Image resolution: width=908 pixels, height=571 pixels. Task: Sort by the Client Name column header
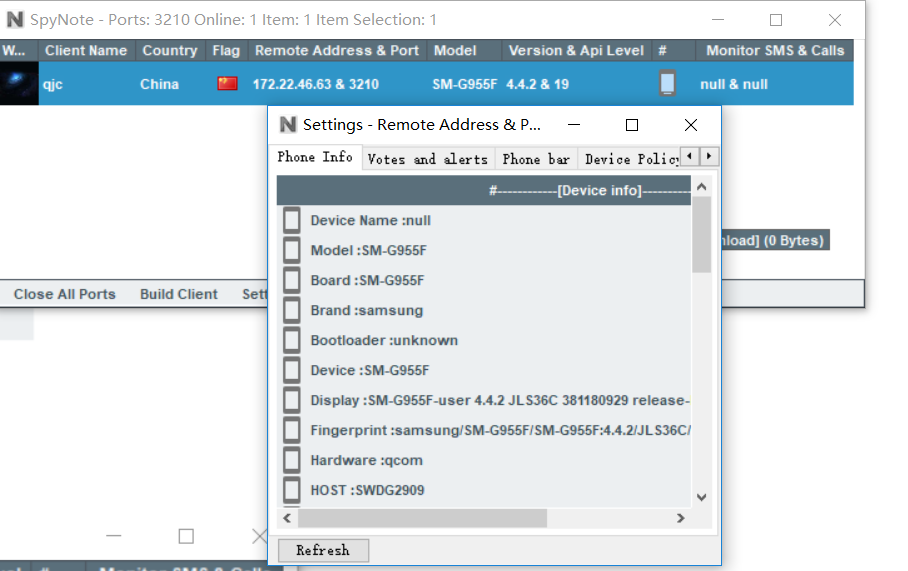tap(86, 50)
